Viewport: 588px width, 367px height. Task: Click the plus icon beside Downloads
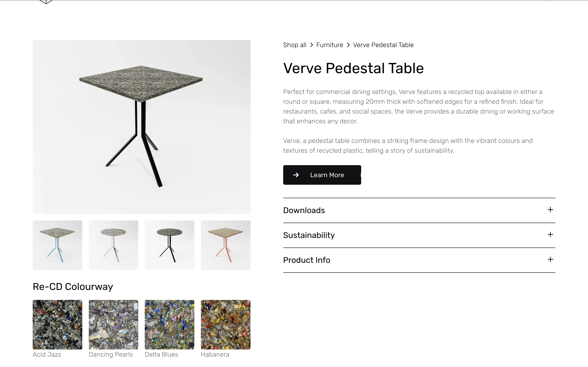tap(550, 210)
